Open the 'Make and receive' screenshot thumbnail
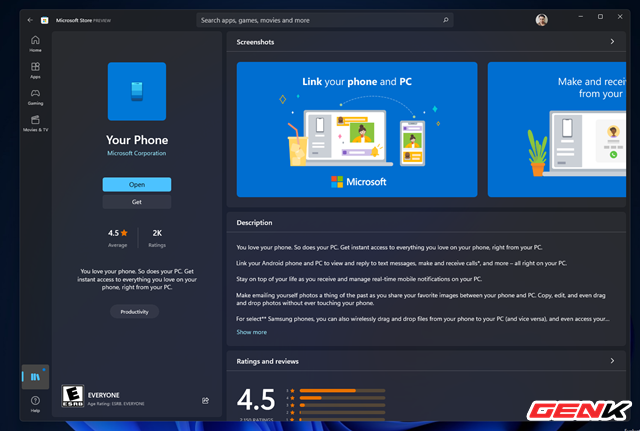This screenshot has width=640, height=431. click(557, 129)
